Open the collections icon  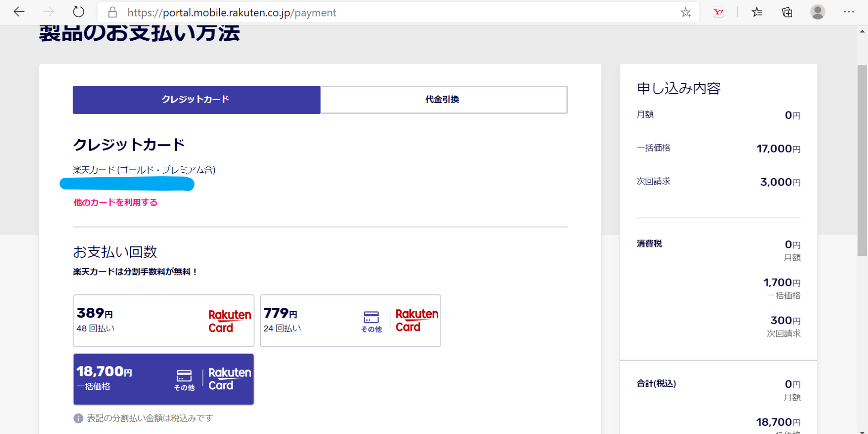click(787, 12)
